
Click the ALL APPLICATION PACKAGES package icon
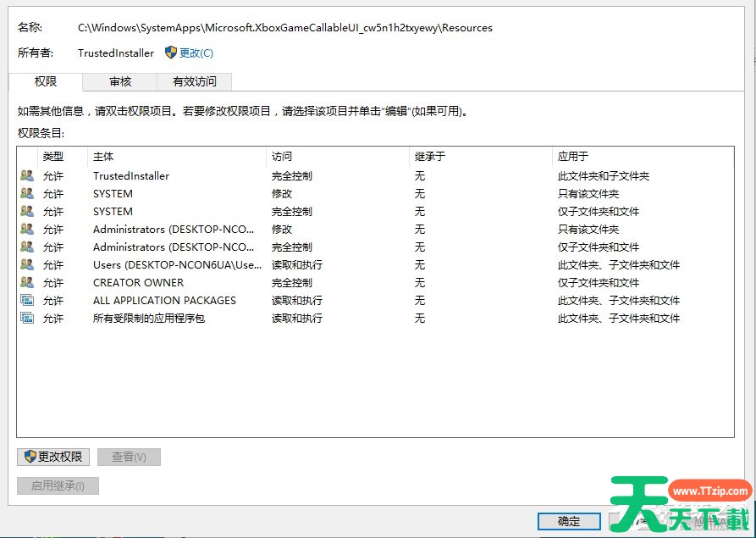(27, 301)
